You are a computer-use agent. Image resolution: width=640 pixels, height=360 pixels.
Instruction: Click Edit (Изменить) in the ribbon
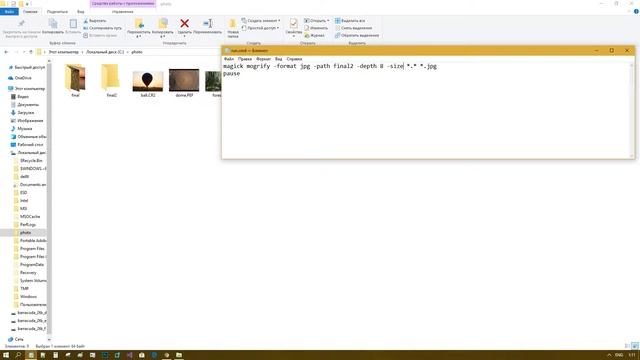pos(316,28)
